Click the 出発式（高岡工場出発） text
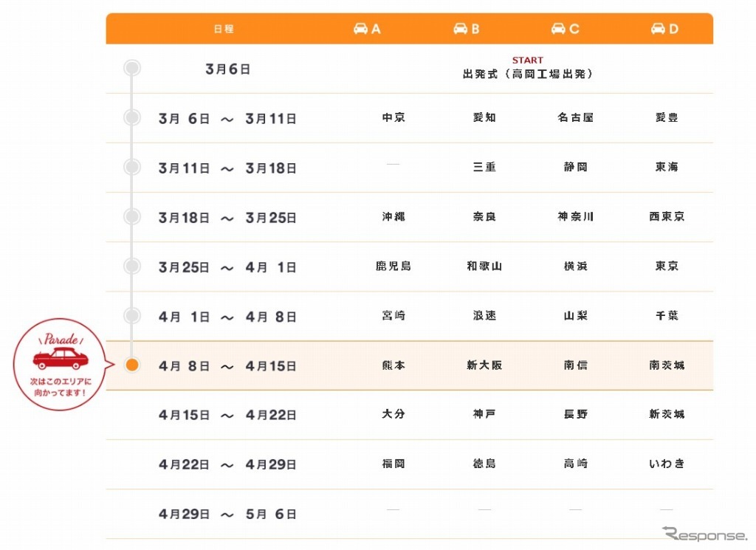Screen dimensions: 756x550 527,75
